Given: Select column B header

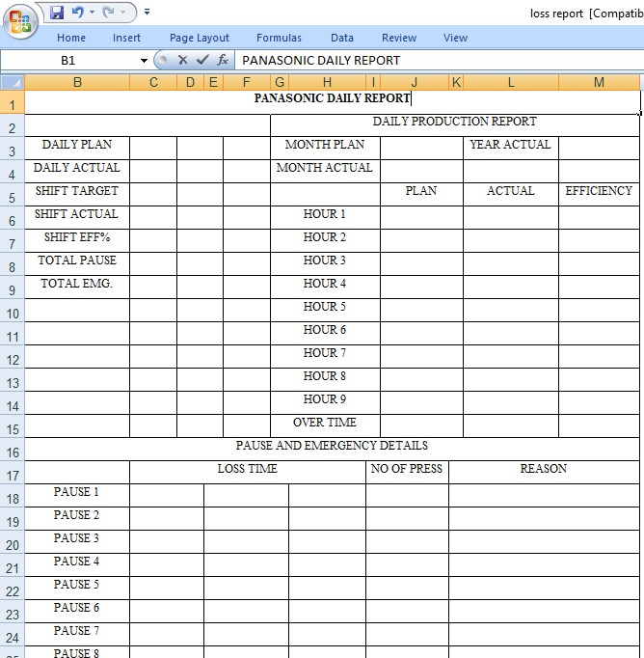Looking at the screenshot, I should tap(77, 82).
